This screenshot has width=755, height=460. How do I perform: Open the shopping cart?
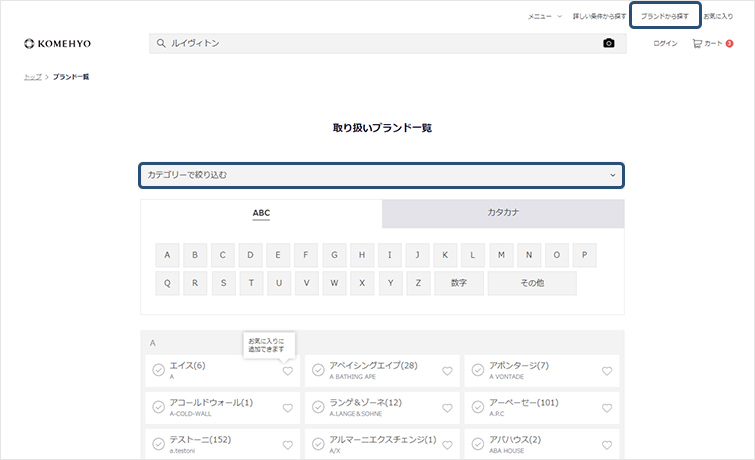point(713,43)
